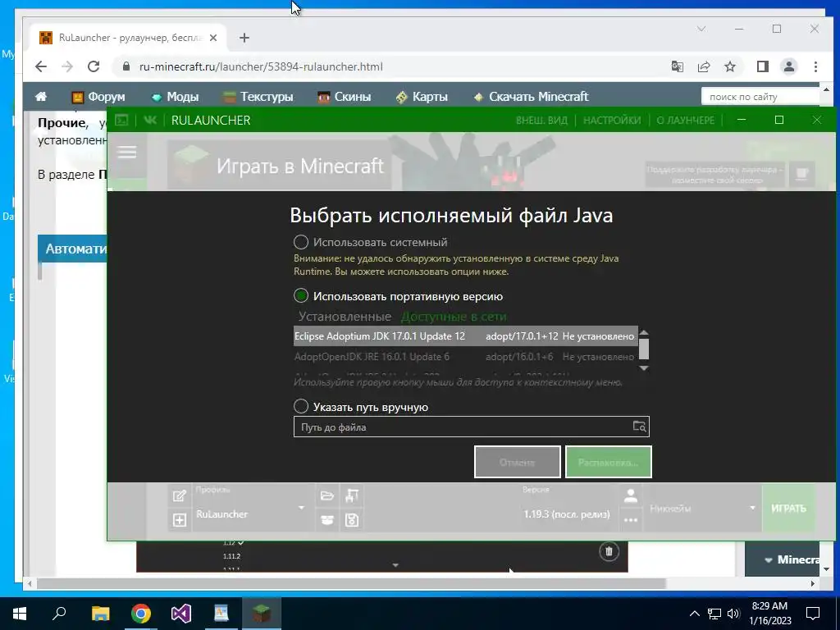
Task: Click Chrome share page icon
Action: point(703,66)
